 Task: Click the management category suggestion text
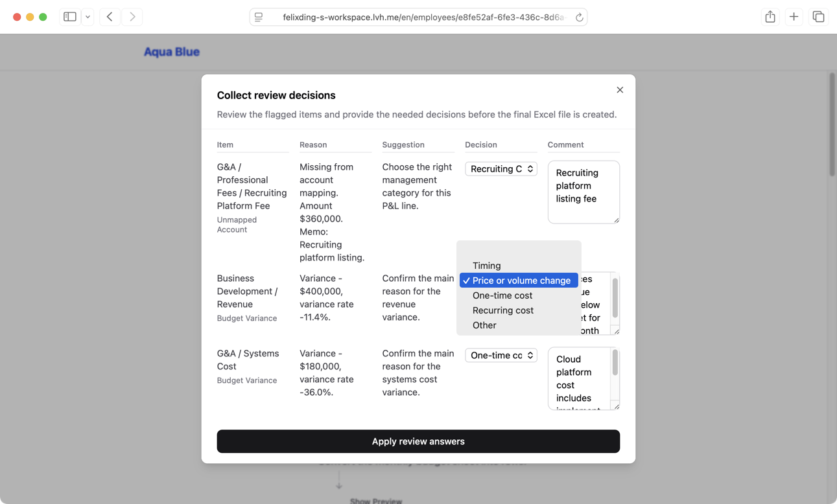coord(417,186)
